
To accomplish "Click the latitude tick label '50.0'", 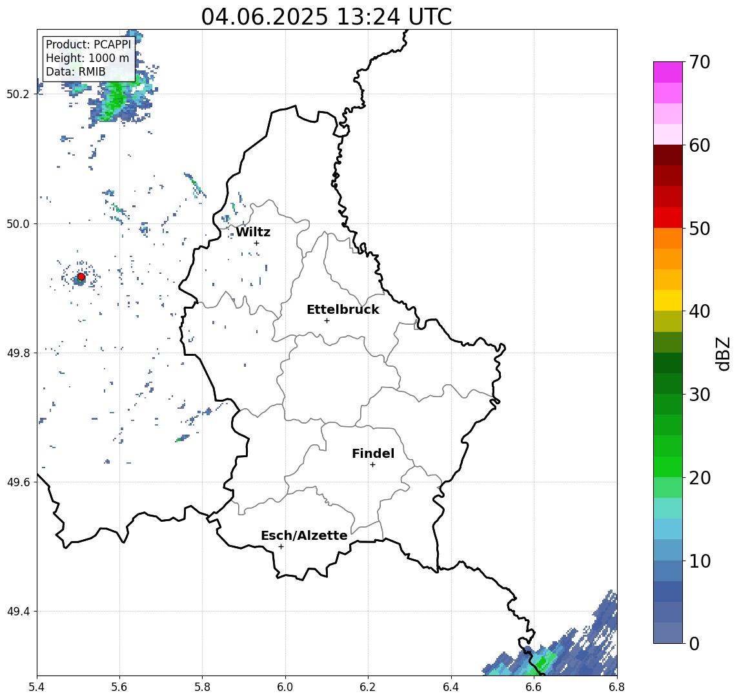I will (18, 223).
